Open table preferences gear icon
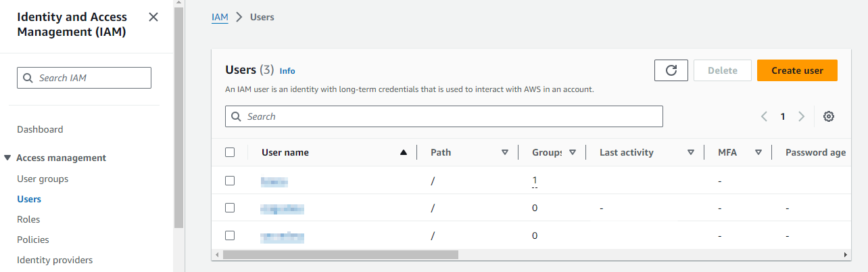 pos(829,116)
